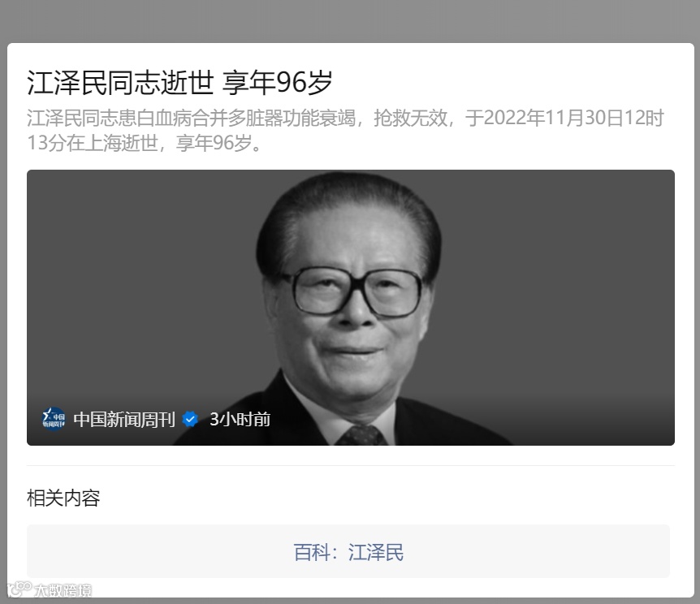This screenshot has width=700, height=604.
Task: Click the 3小时前 timestamp
Action: point(240,419)
